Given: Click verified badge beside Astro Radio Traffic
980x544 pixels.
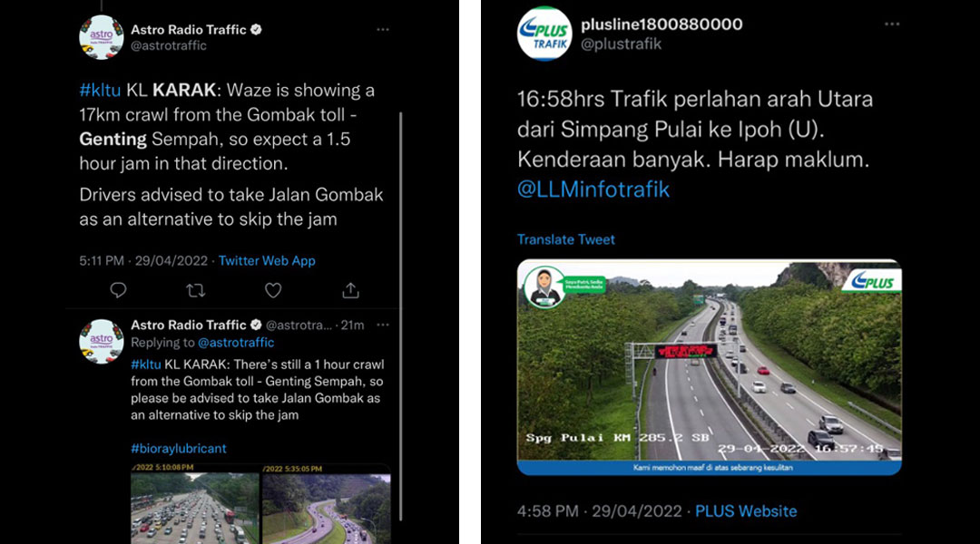Looking at the screenshot, I should point(256,29).
